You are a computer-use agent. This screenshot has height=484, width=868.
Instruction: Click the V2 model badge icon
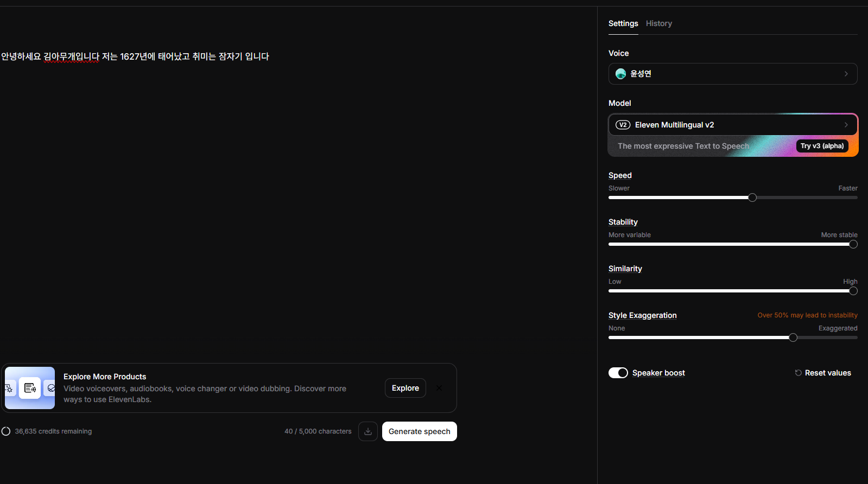click(x=623, y=125)
